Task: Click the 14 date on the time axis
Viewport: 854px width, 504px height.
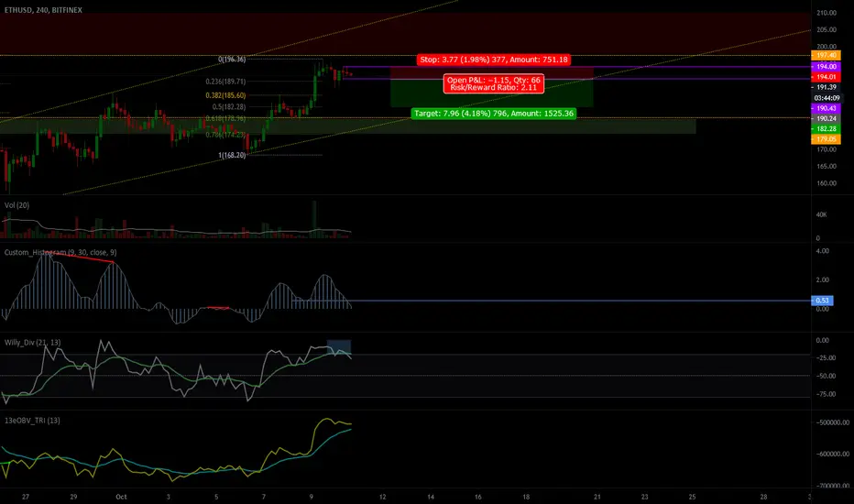Action: [431, 497]
